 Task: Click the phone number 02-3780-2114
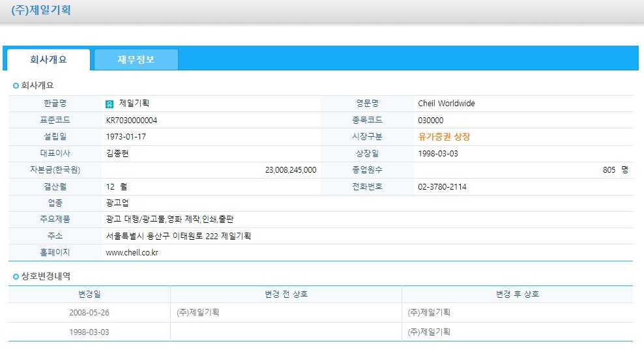click(x=443, y=187)
